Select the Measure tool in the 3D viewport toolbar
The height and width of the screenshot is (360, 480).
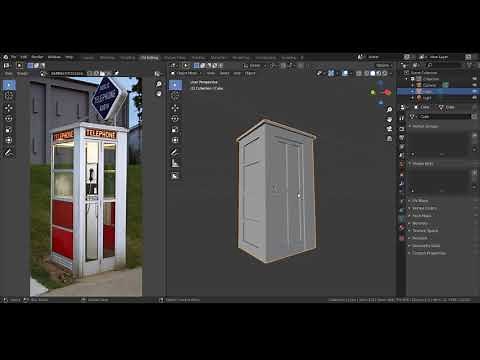click(175, 163)
